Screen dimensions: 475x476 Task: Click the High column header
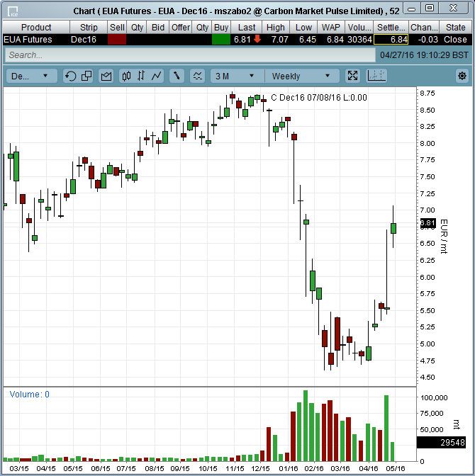[276, 28]
